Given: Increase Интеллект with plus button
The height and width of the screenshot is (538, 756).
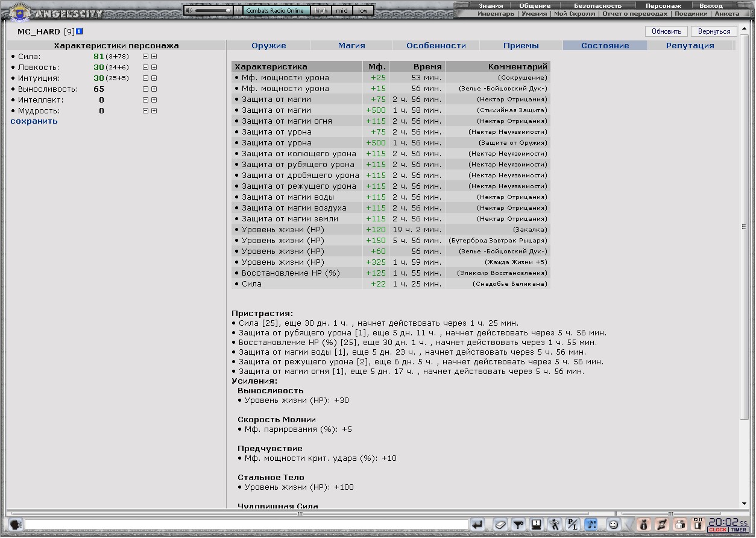Looking at the screenshot, I should 154,100.
